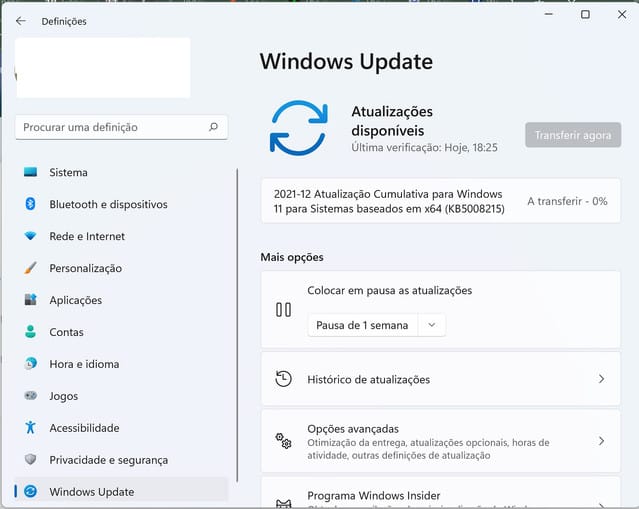Close the Definições window
Image resolution: width=639 pixels, height=509 pixels.
tap(622, 14)
